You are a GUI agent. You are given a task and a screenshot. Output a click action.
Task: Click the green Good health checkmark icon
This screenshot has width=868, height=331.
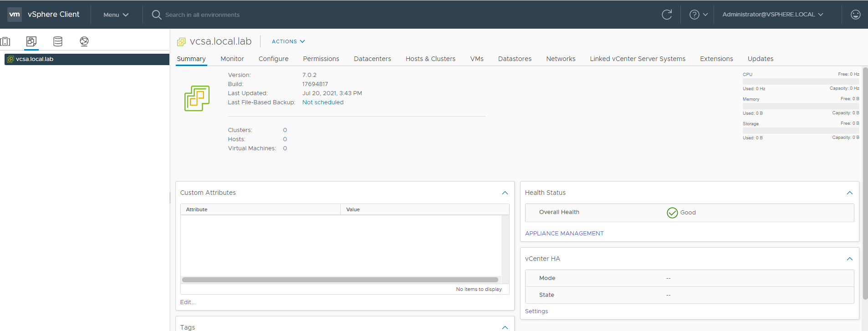click(x=672, y=213)
